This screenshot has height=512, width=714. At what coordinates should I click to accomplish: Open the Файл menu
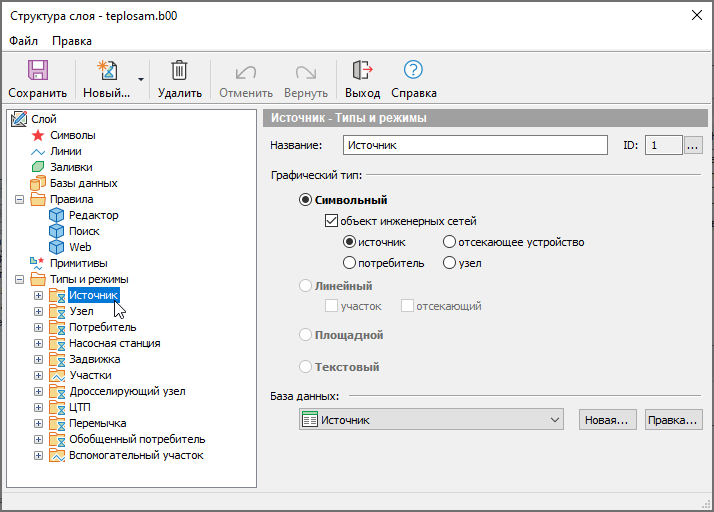pyautogui.click(x=24, y=41)
